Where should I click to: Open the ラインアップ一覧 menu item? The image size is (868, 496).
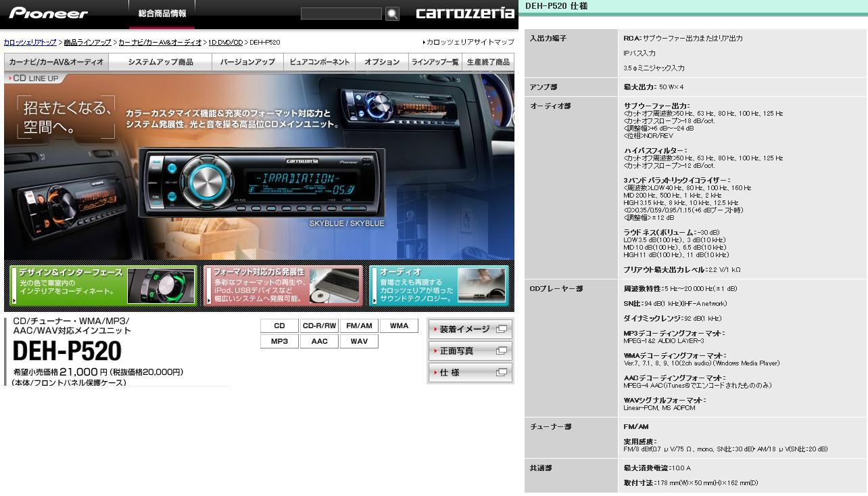(435, 62)
